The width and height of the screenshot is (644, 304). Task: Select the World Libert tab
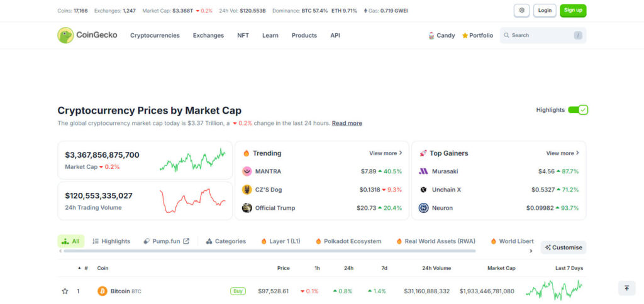coord(512,241)
